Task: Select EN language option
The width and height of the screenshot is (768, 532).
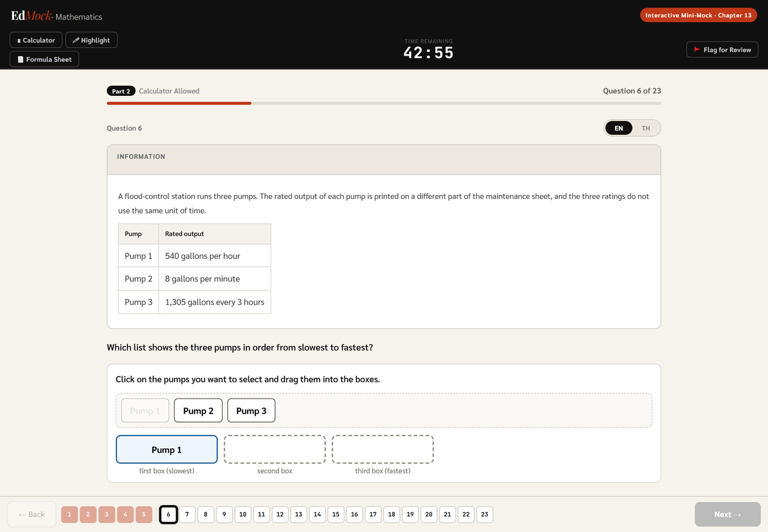Action: (x=618, y=128)
